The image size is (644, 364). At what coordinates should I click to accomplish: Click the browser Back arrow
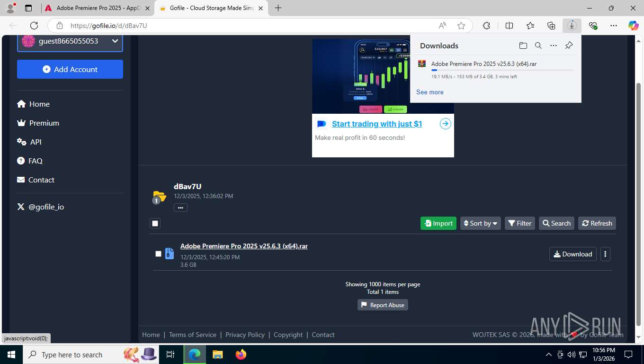pos(13,26)
